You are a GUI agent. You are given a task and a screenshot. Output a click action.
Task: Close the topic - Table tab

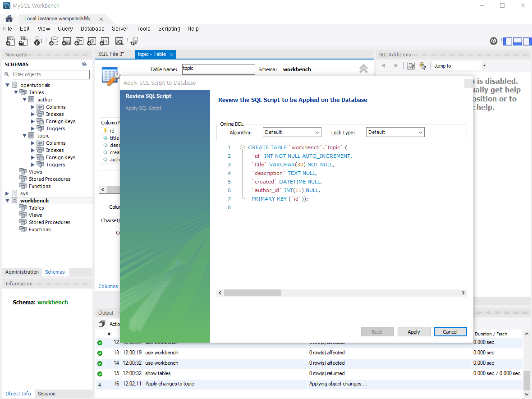(x=172, y=55)
